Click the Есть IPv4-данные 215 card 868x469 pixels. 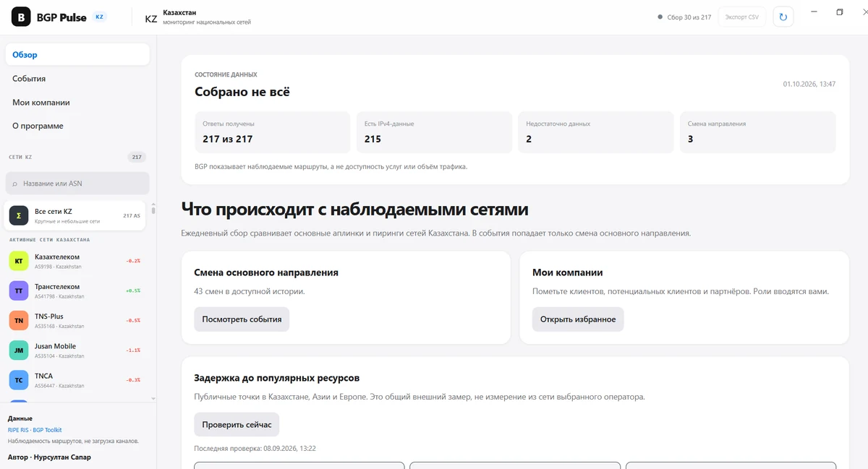pos(434,132)
